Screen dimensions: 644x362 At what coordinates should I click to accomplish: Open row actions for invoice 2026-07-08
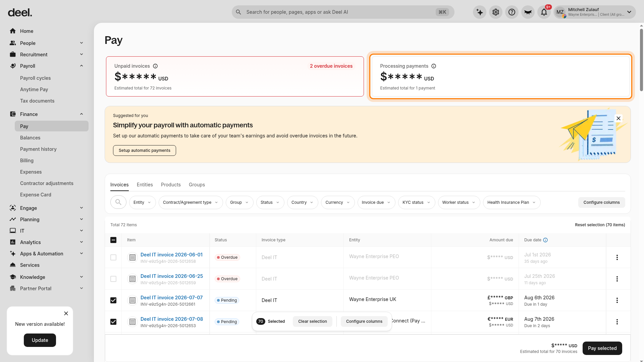[x=617, y=322]
